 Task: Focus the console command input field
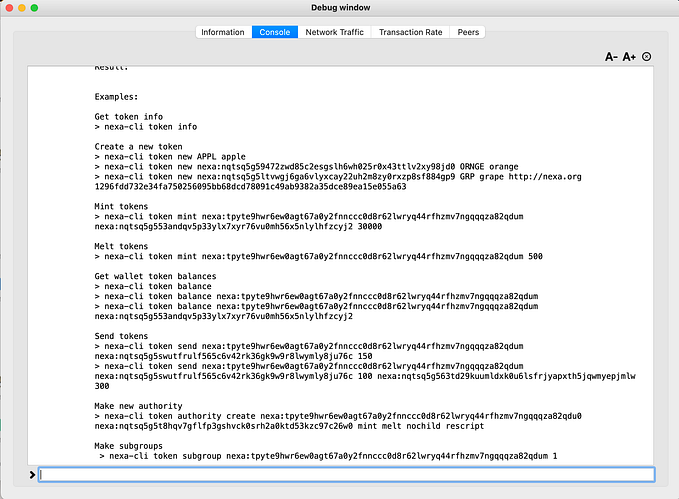[346, 474]
